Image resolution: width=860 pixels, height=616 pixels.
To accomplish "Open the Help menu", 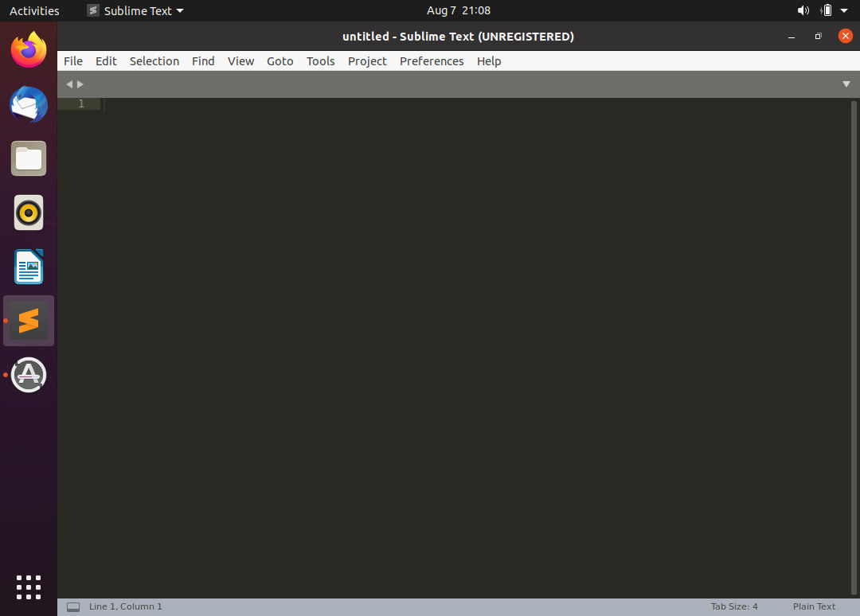I will [x=489, y=60].
